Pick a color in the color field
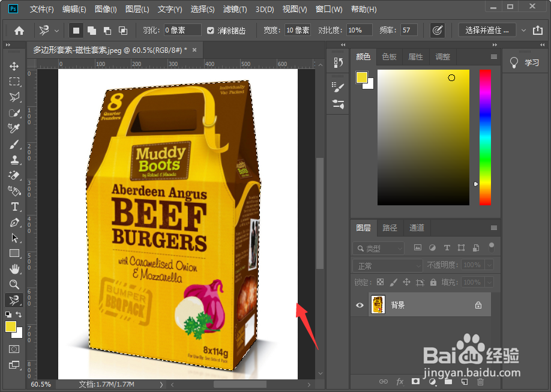The height and width of the screenshot is (392, 551). 423,137
